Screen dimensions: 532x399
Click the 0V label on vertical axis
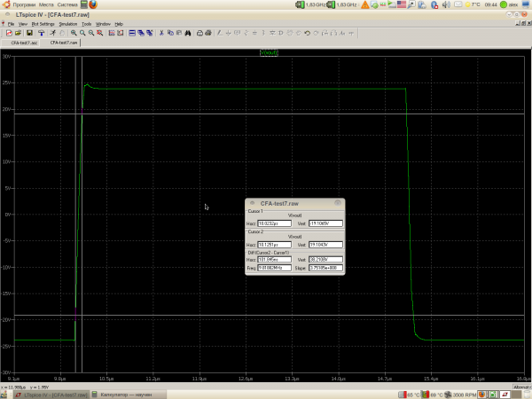(x=7, y=215)
